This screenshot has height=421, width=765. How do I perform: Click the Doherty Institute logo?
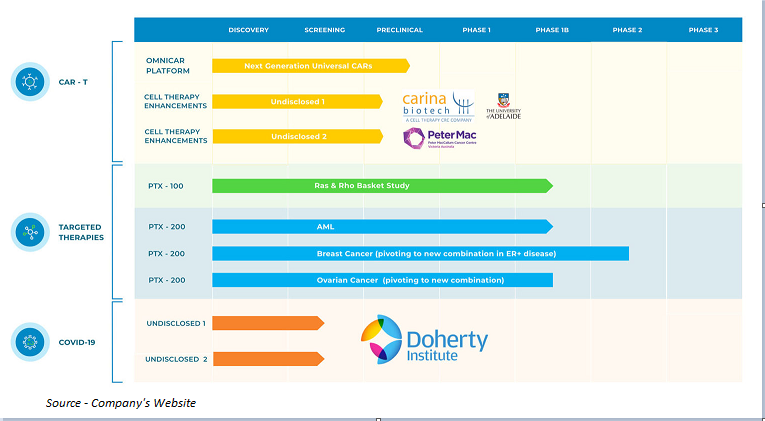424,340
